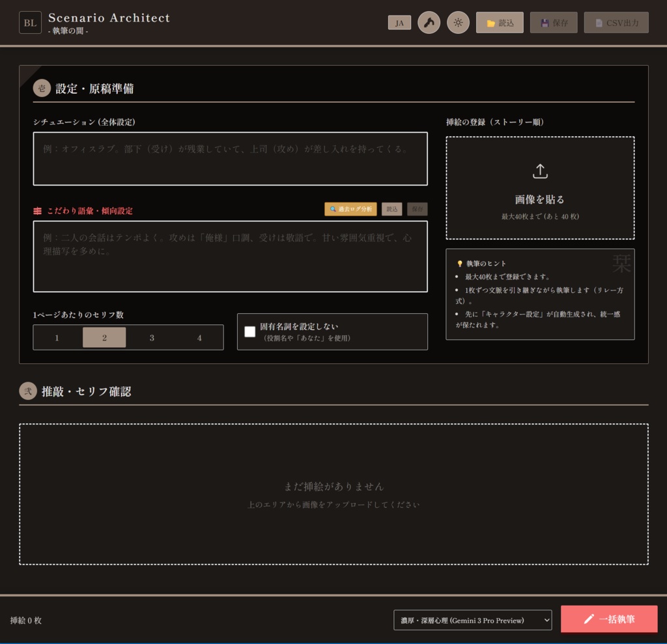This screenshot has width=667, height=644.
Task: Select 3 for セリフ数 per page
Action: (x=152, y=337)
